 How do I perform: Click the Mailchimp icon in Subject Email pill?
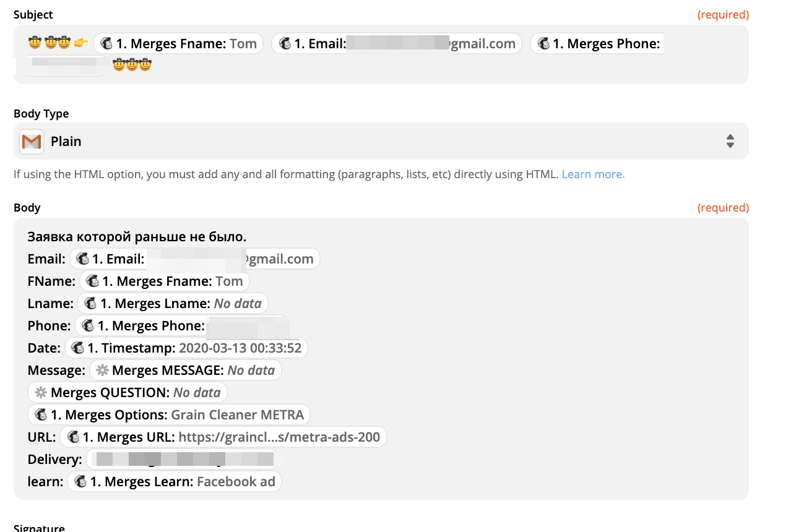[x=285, y=44]
